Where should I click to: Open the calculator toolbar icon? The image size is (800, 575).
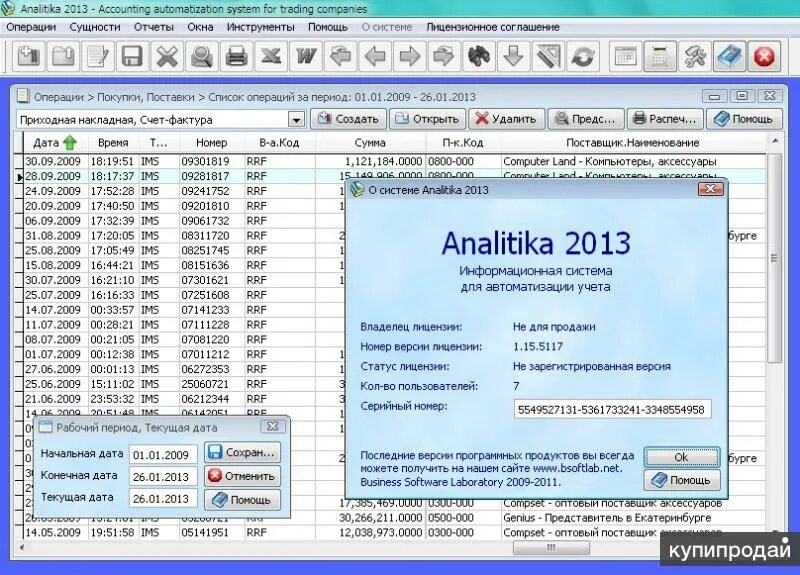coord(661,56)
